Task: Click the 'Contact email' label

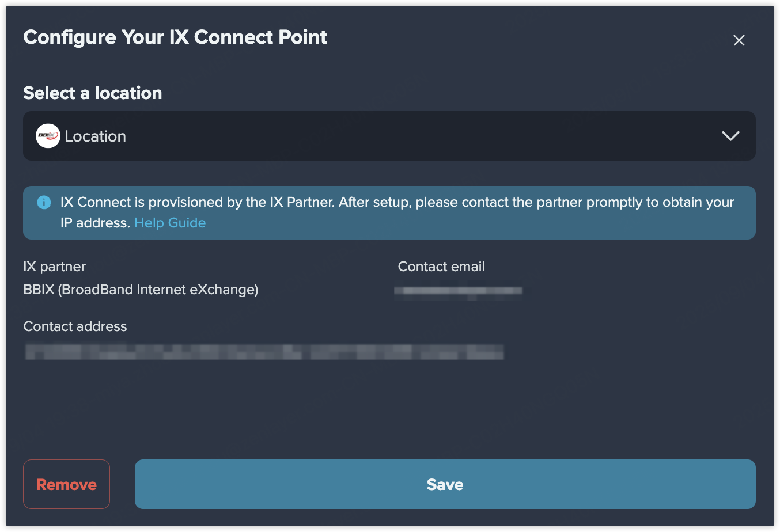Action: pyautogui.click(x=441, y=267)
